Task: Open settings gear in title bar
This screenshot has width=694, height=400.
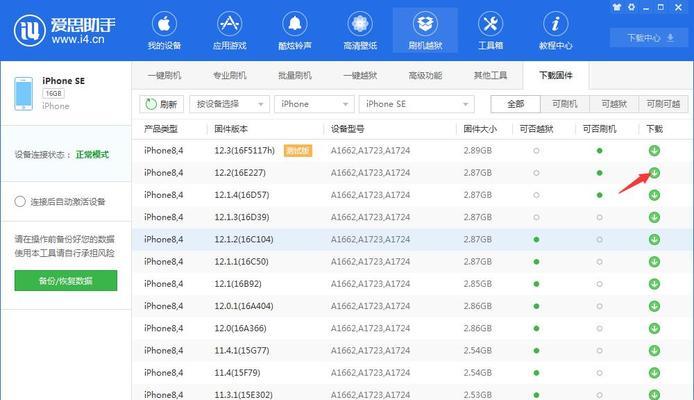Action: pos(631,7)
